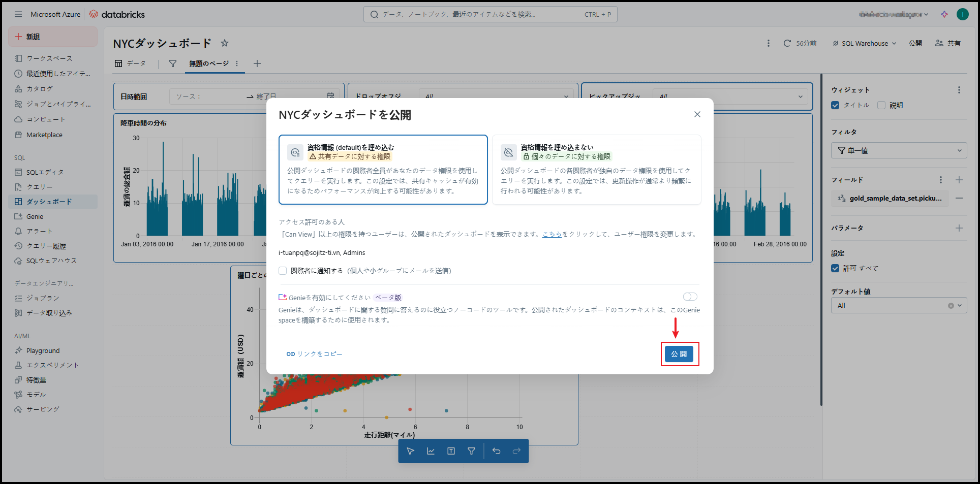Switch to the 無題のページ tab
The image size is (980, 484).
click(209, 63)
